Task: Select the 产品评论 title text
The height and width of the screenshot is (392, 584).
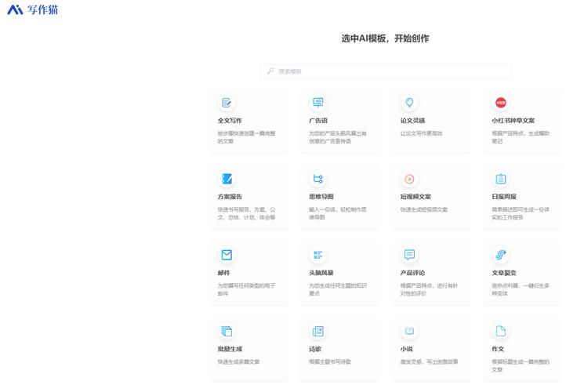Action: click(x=412, y=273)
